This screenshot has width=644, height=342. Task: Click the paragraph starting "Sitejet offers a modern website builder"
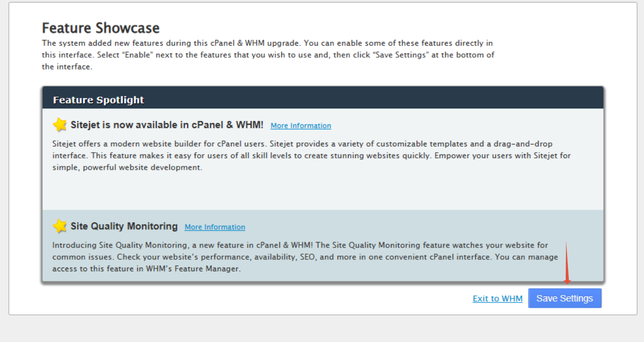coord(312,156)
